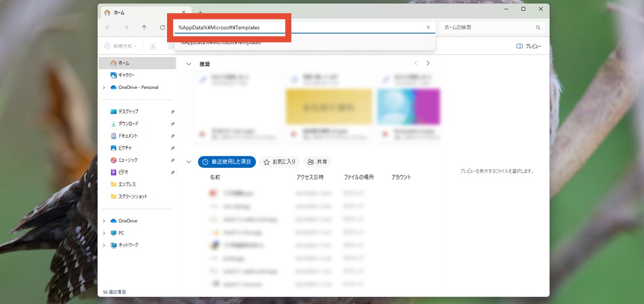
Task: Click the Forward navigation arrow
Action: [126, 28]
